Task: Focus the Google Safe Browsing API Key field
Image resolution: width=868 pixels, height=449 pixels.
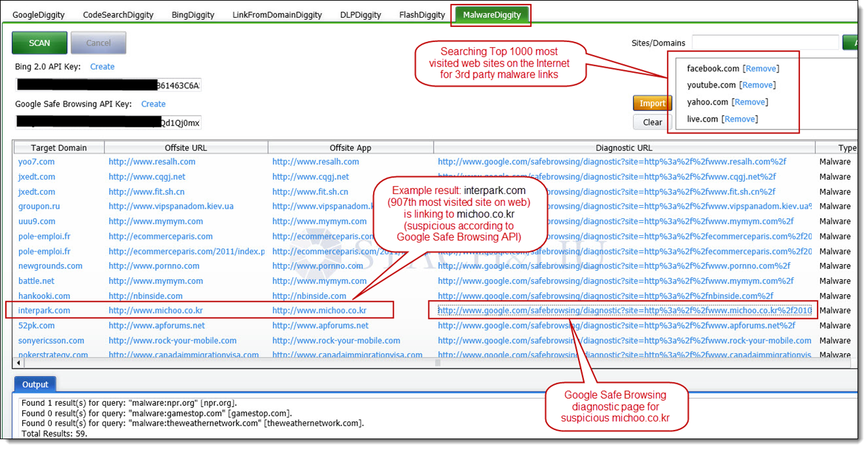Action: point(108,122)
